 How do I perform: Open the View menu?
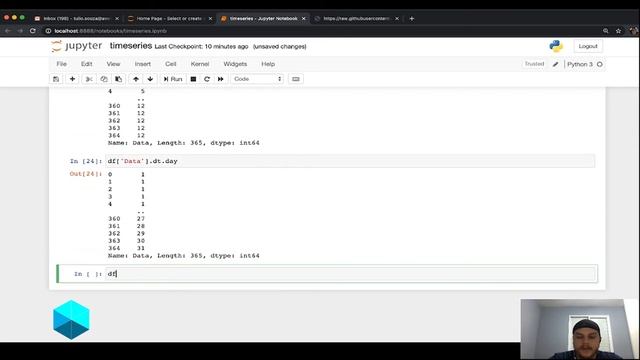(x=113, y=64)
